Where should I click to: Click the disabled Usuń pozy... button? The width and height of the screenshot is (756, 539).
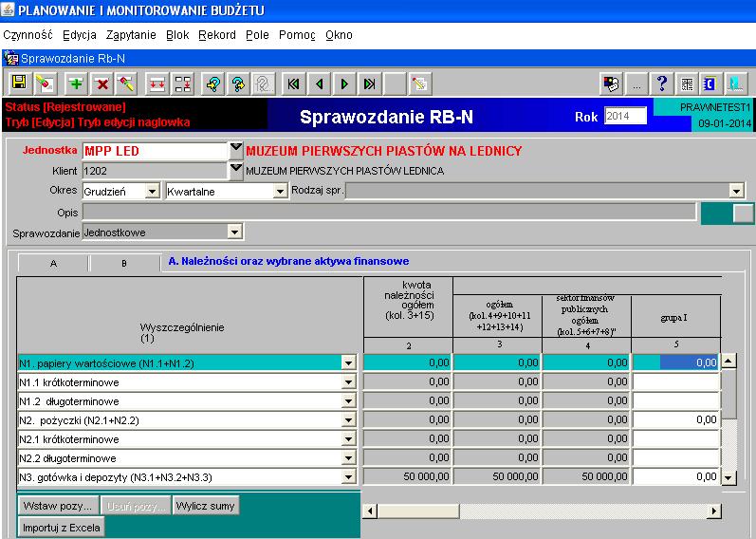pos(136,506)
